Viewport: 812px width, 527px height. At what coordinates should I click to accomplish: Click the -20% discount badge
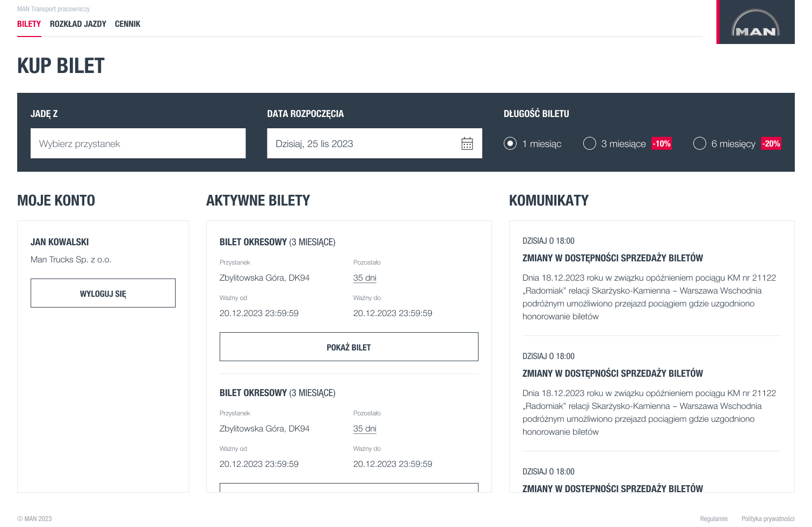click(771, 143)
